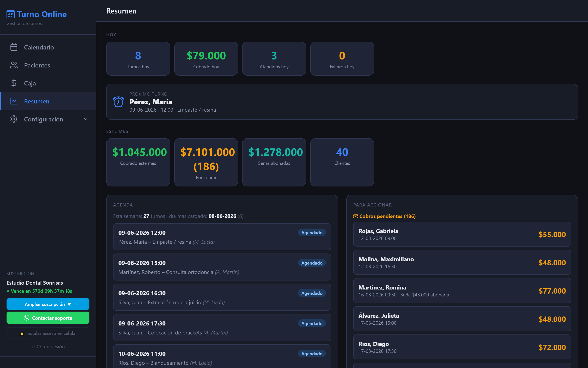The height and width of the screenshot is (368, 588).
Task: Click the SUSCRIPCIÓN label in the sidebar
Action: (20, 274)
